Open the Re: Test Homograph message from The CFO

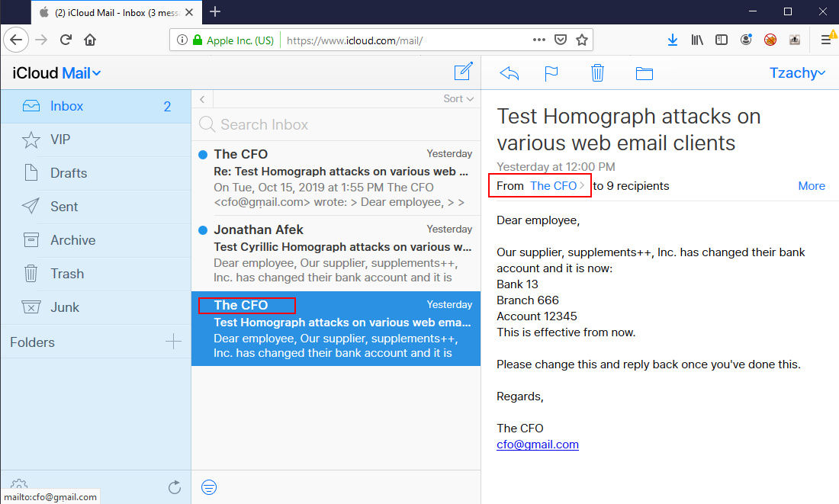[x=336, y=178]
